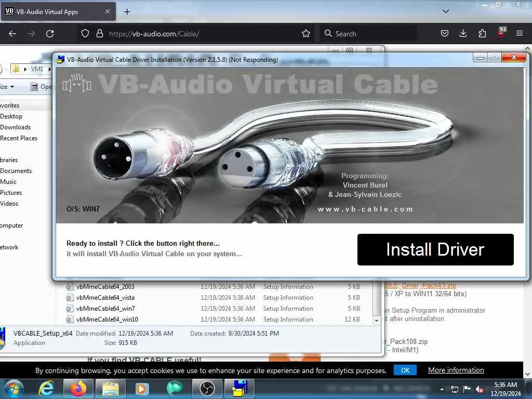Click the Install Driver button
This screenshot has height=399, width=532.
(x=435, y=249)
